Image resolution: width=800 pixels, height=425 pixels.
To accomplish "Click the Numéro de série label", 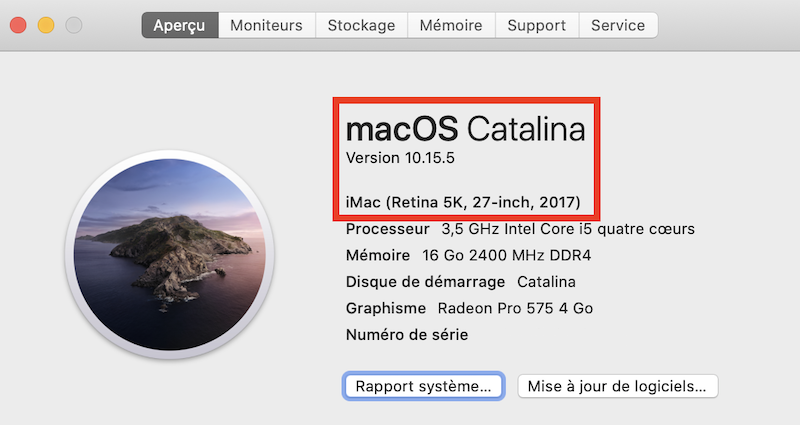I will point(406,335).
